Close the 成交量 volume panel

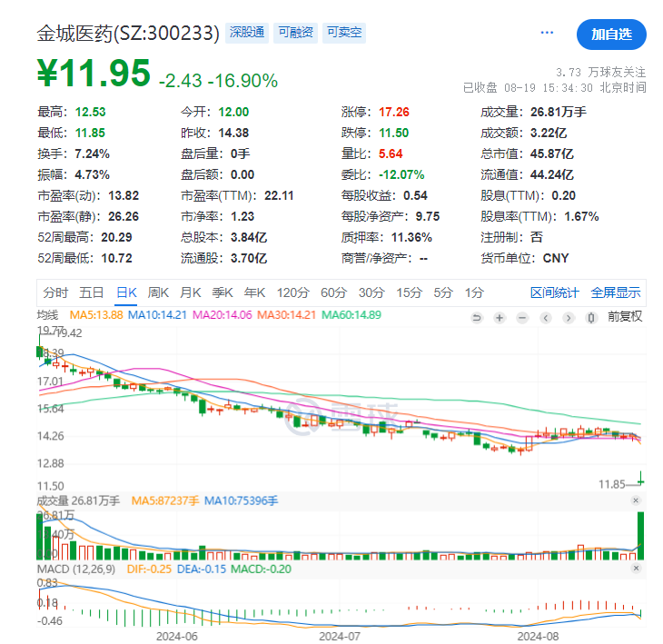tap(636, 500)
